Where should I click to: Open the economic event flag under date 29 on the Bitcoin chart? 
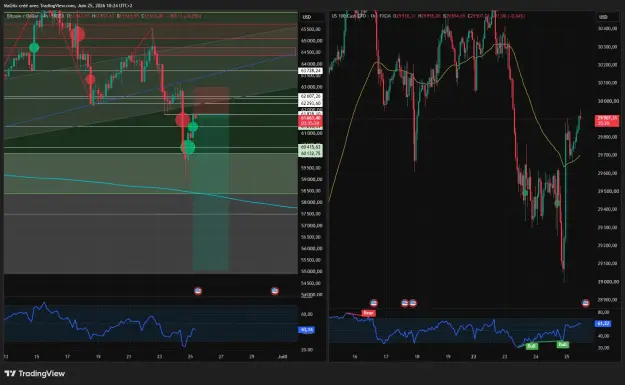click(275, 291)
